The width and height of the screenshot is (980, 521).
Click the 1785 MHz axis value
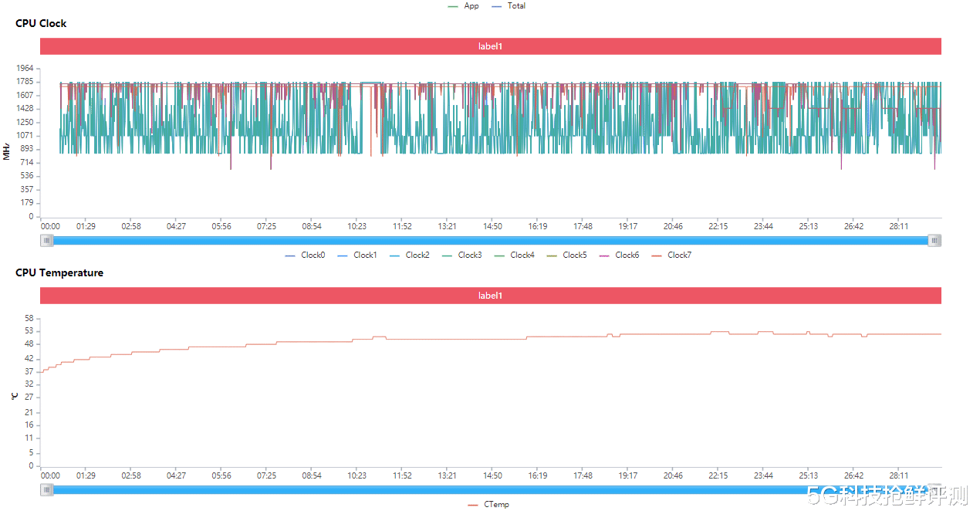[x=25, y=81]
